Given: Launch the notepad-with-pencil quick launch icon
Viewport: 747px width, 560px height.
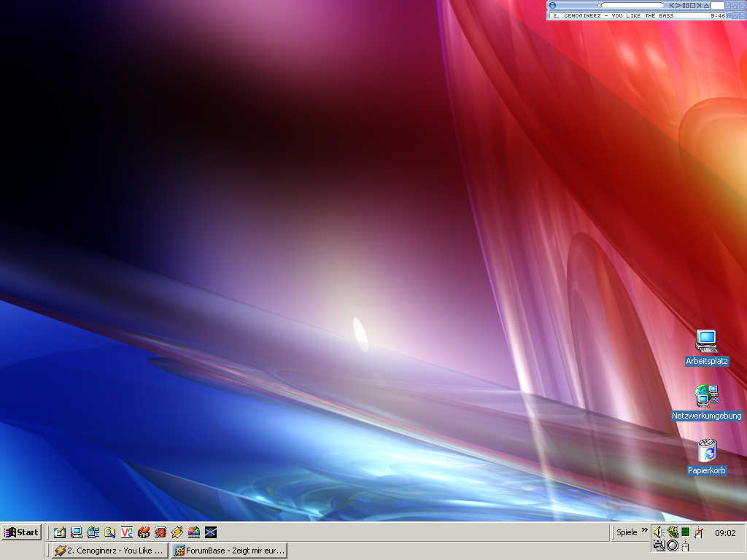Looking at the screenshot, I should tap(60, 532).
